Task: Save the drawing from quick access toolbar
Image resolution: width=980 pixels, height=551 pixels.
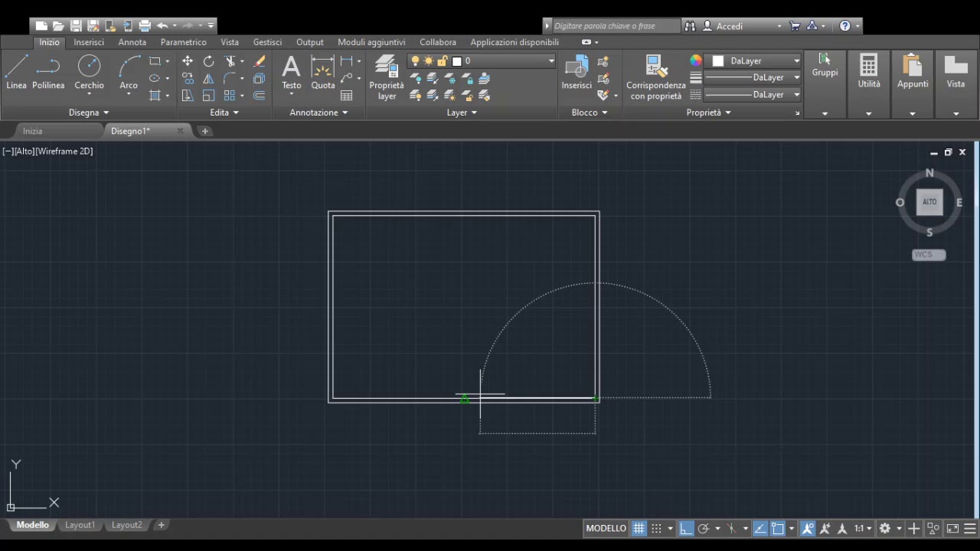Action: pos(76,26)
